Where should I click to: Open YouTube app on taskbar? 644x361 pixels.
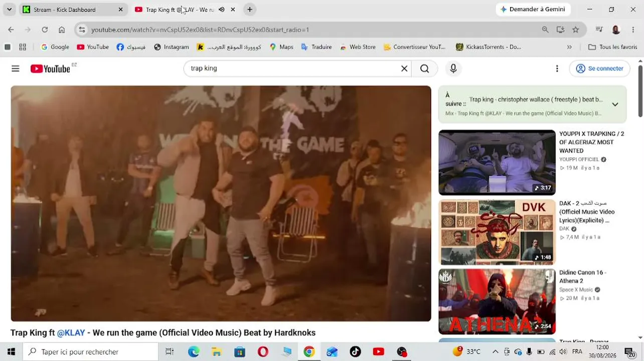point(379,352)
